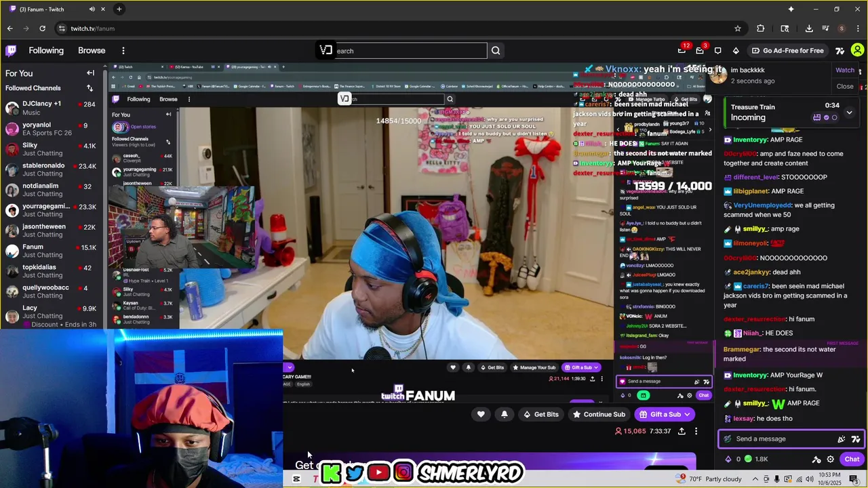Open topkidalias channel in sidebar
868x488 pixels.
click(x=52, y=271)
